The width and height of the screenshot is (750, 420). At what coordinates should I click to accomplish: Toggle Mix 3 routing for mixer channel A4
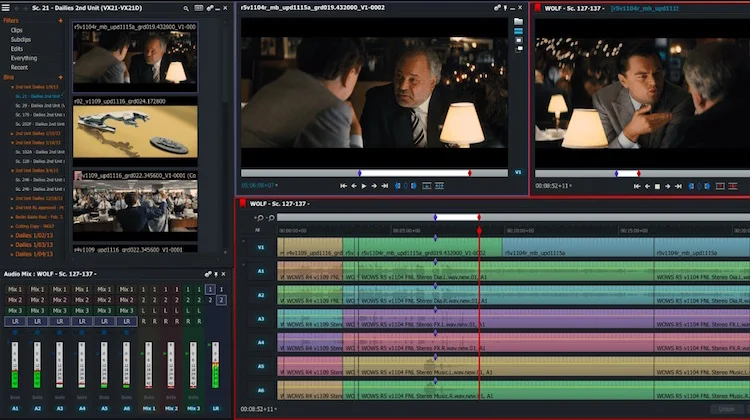pyautogui.click(x=82, y=310)
